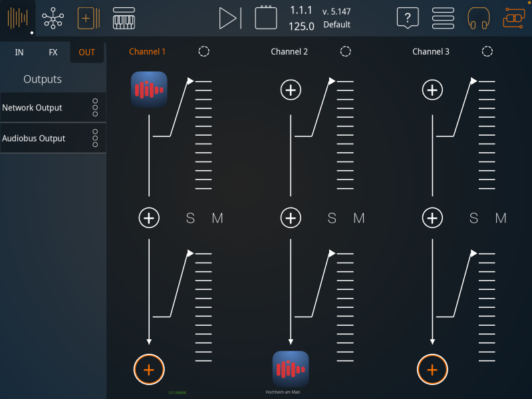Select the OUT tab
The width and height of the screenshot is (532, 399).
[87, 53]
